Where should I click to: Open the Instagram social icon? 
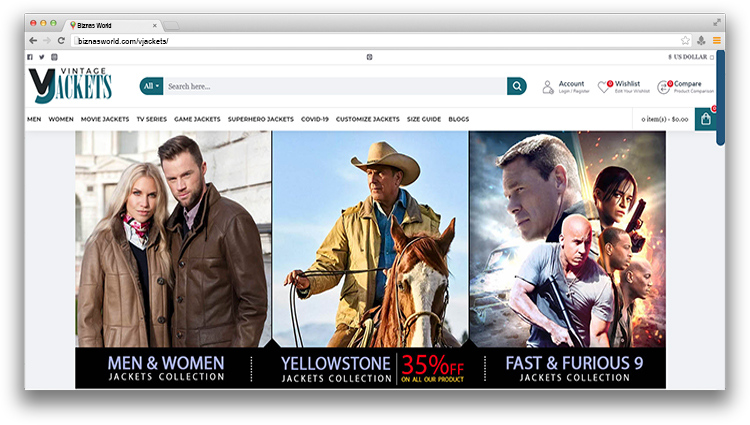point(54,57)
